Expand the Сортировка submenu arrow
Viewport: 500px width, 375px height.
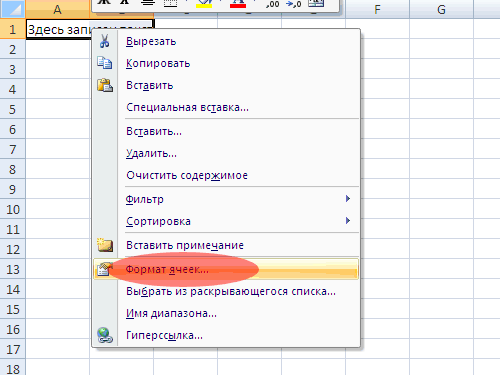(348, 221)
